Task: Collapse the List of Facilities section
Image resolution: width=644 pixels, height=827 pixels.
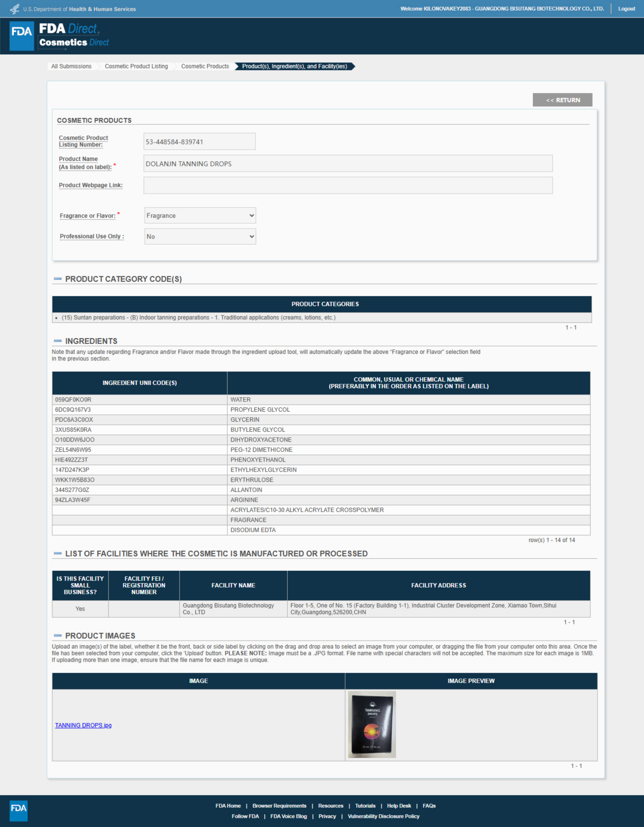Action: click(57, 553)
